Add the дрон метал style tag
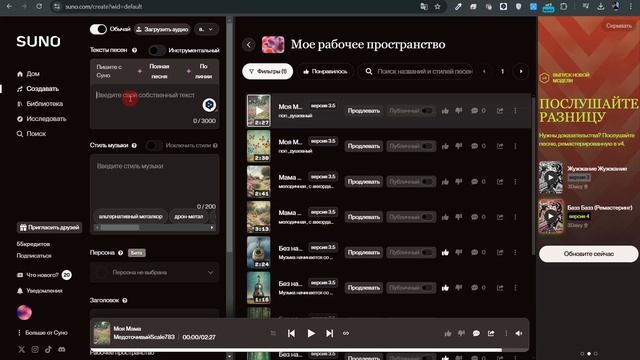640x360 pixels. [x=189, y=216]
